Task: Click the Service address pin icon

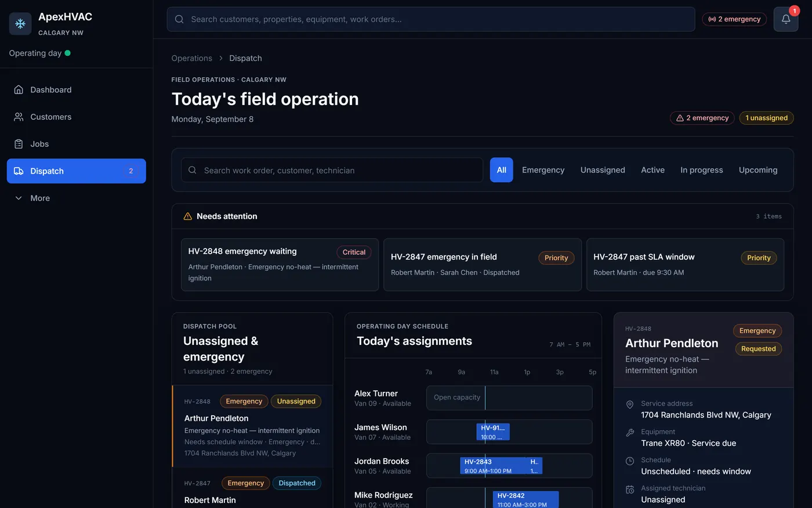Action: point(630,405)
